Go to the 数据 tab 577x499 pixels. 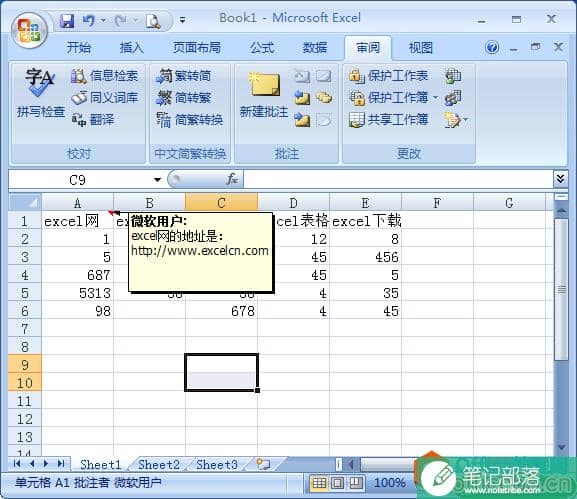[315, 48]
